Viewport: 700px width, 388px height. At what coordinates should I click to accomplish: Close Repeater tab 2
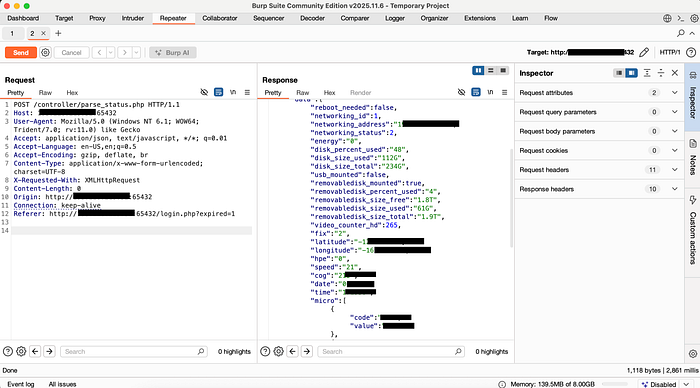[43, 33]
